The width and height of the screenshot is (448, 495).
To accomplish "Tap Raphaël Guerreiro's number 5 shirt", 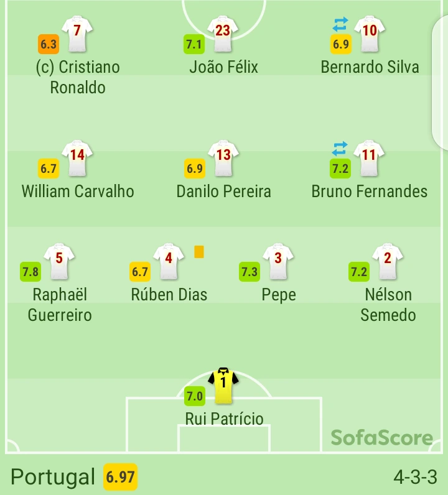I will coord(59,261).
